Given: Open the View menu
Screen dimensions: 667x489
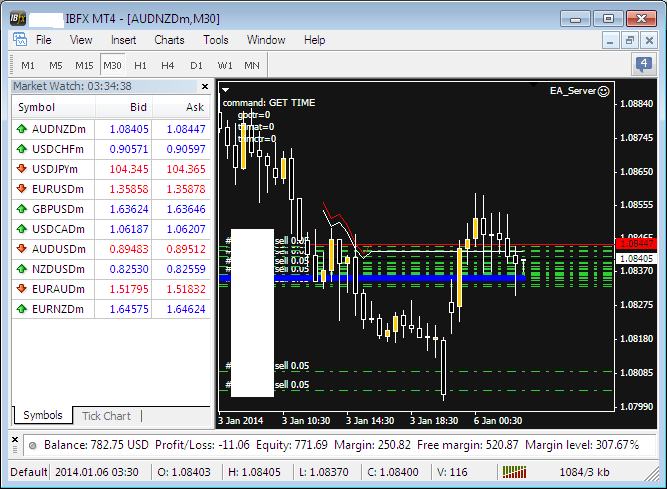Looking at the screenshot, I should (x=81, y=40).
